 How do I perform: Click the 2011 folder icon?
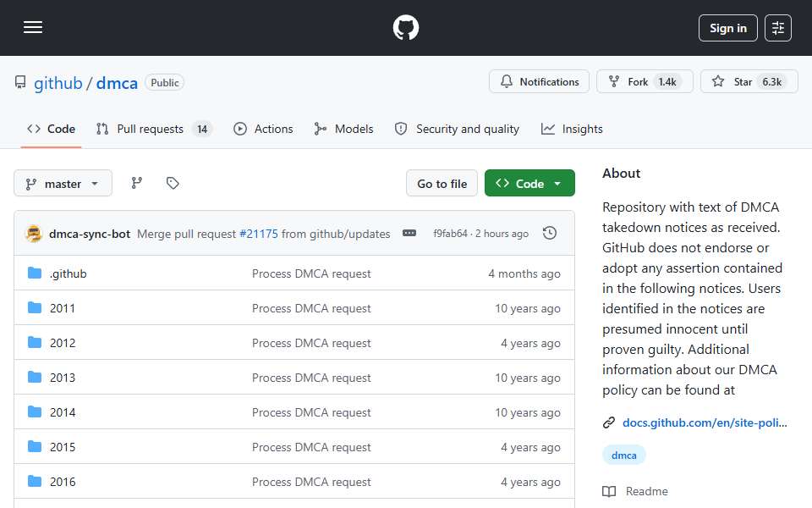[x=34, y=308]
